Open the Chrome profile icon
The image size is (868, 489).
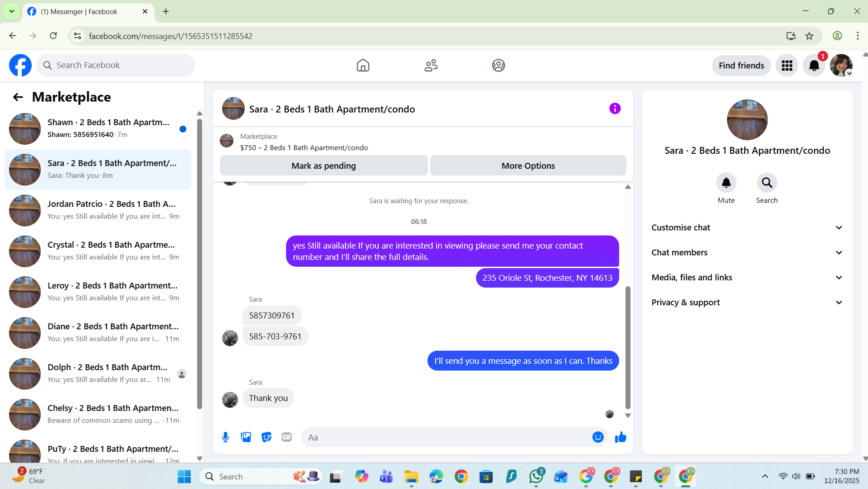click(838, 36)
